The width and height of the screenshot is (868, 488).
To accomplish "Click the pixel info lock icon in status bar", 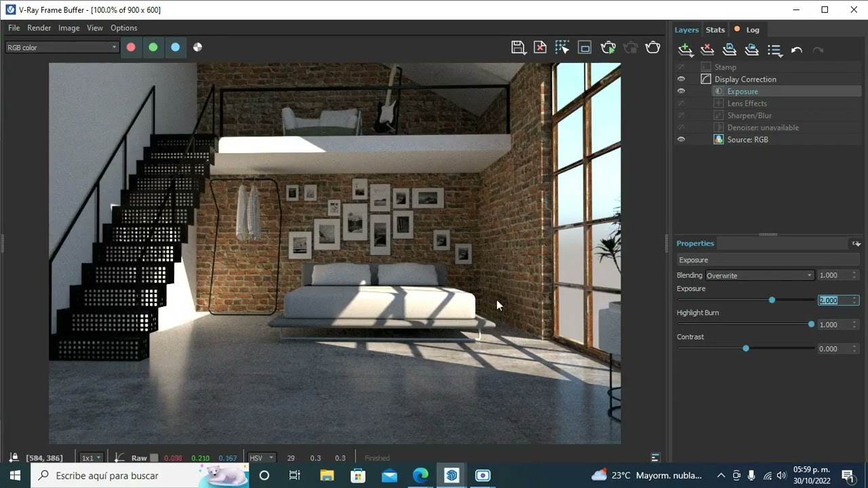I will (14, 458).
